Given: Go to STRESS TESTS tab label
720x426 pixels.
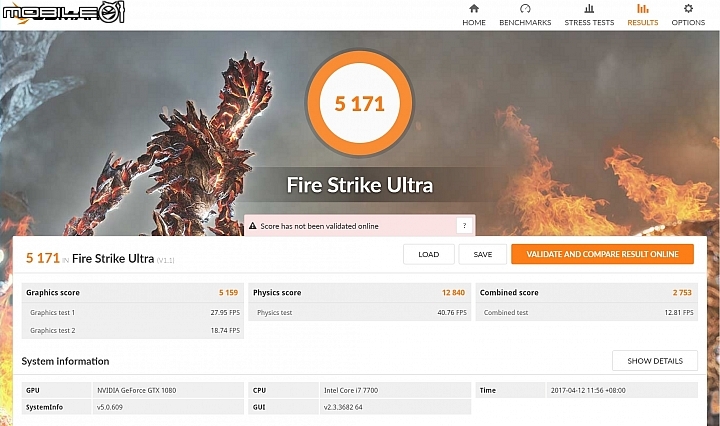Looking at the screenshot, I should click(589, 22).
